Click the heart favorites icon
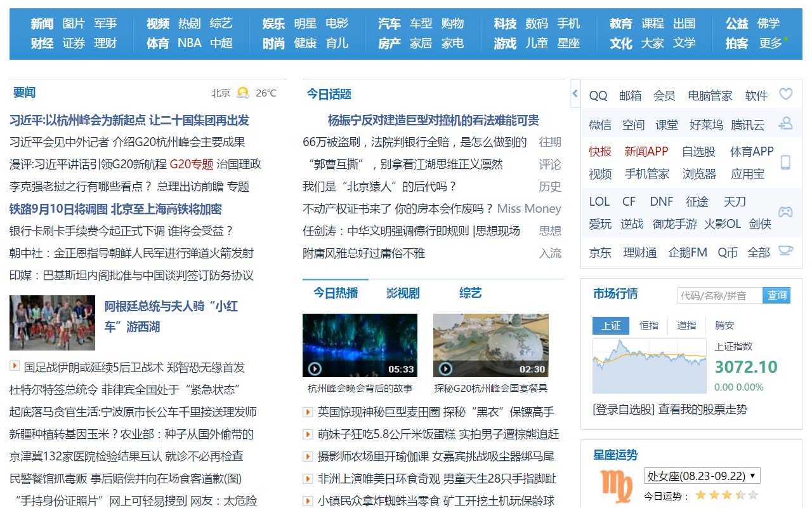812x508 pixels. [x=785, y=94]
